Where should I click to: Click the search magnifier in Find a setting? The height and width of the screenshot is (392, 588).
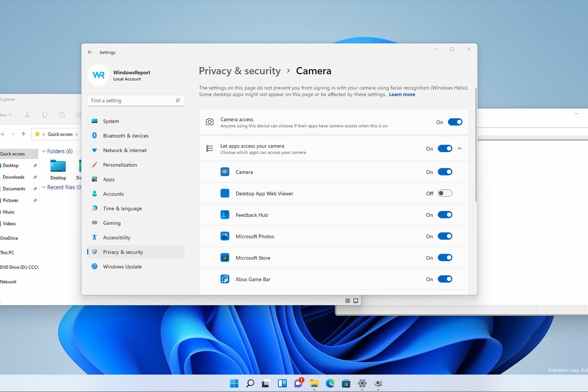178,100
